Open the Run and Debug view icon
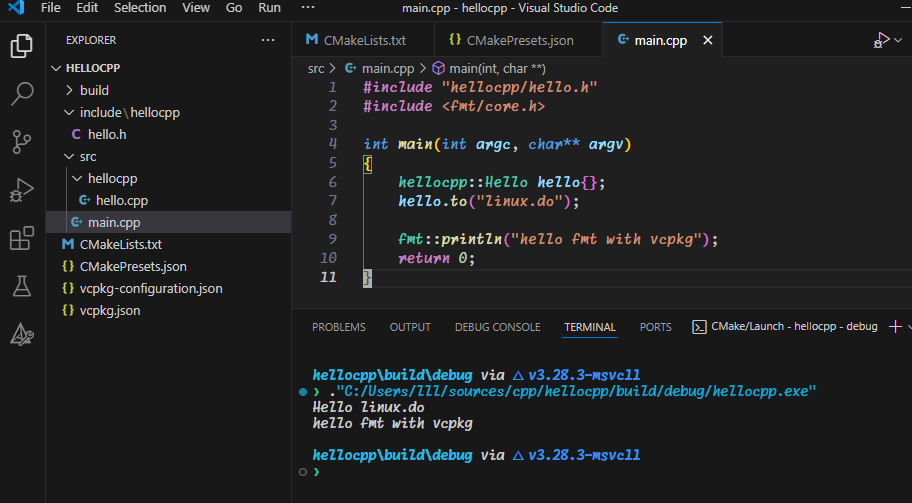This screenshot has height=503, width=912. coord(22,190)
